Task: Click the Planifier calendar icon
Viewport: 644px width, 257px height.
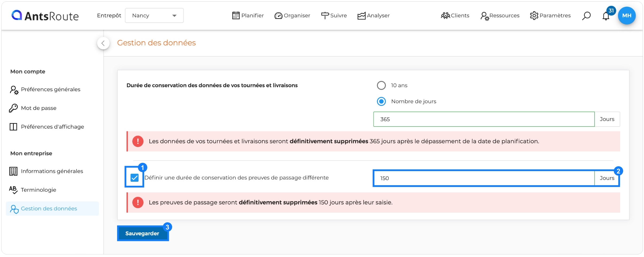Action: click(236, 15)
